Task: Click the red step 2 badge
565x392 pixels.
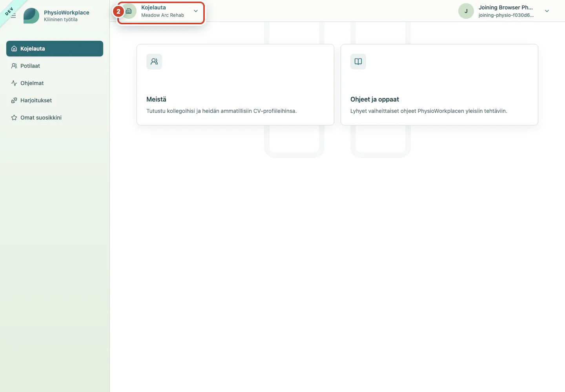Action: coord(118,11)
